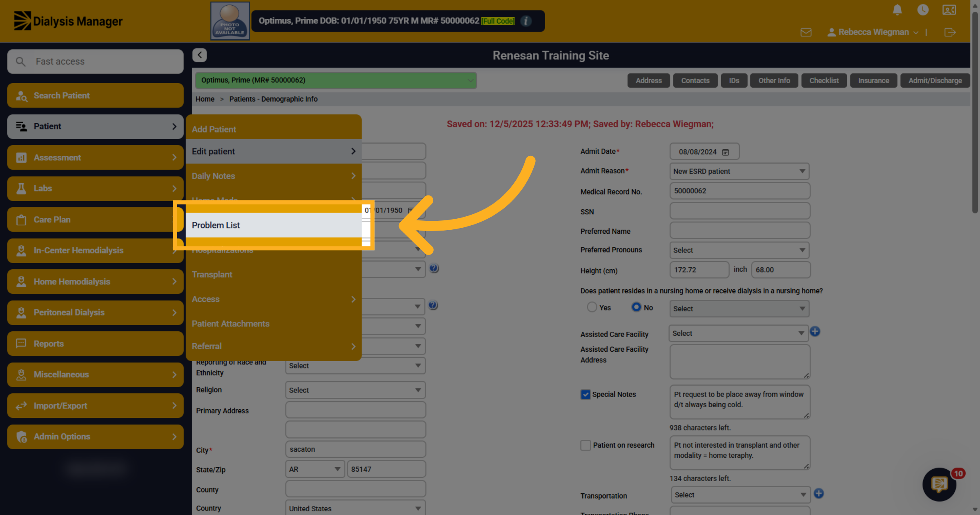Add new Assisted Care Facility plus icon
This screenshot has width=980, height=515.
coord(815,331)
